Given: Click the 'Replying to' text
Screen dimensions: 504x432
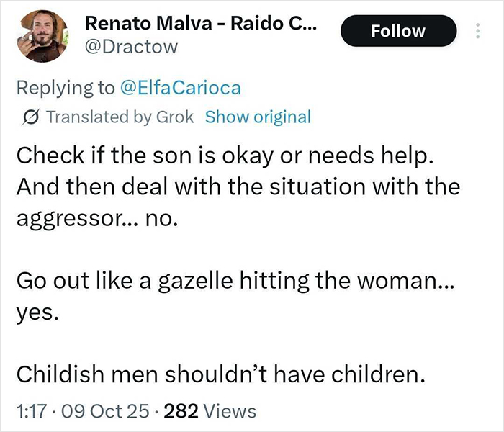Looking at the screenshot, I should tap(64, 88).
